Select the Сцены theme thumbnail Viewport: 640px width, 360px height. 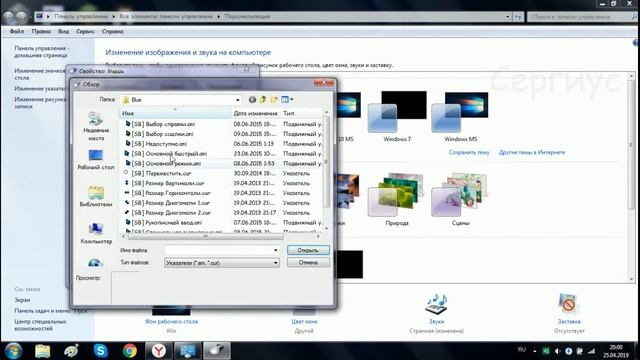click(x=460, y=199)
